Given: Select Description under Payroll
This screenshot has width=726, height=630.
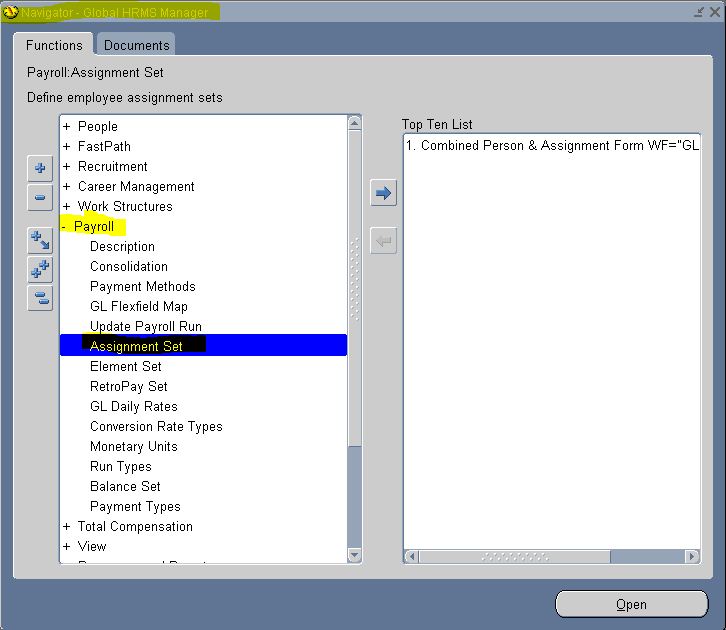Looking at the screenshot, I should pyautogui.click(x=122, y=246).
